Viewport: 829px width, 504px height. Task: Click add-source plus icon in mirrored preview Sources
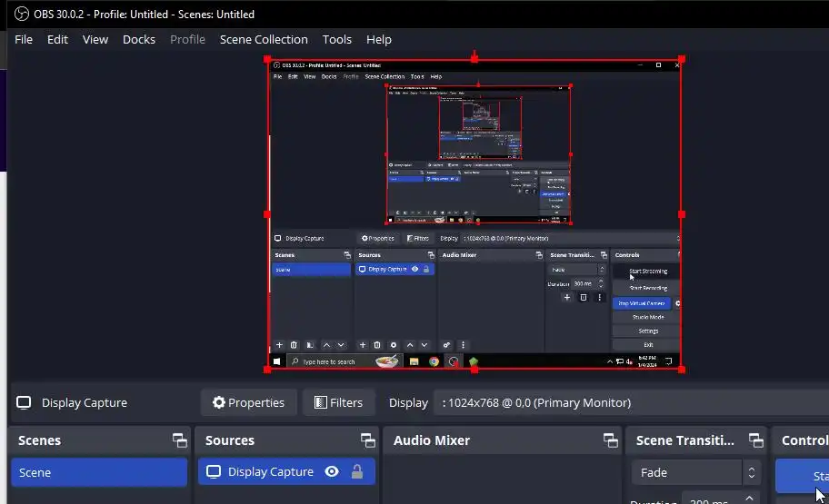(362, 345)
